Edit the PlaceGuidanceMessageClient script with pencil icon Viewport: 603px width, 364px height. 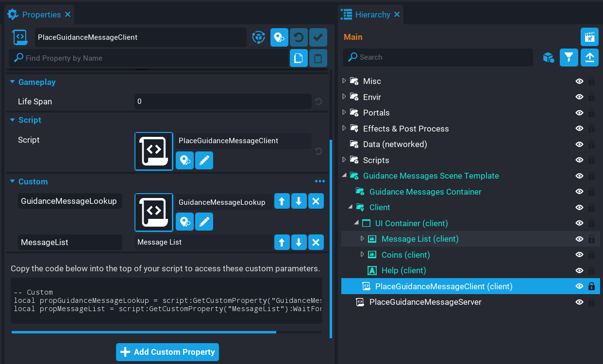click(x=204, y=160)
